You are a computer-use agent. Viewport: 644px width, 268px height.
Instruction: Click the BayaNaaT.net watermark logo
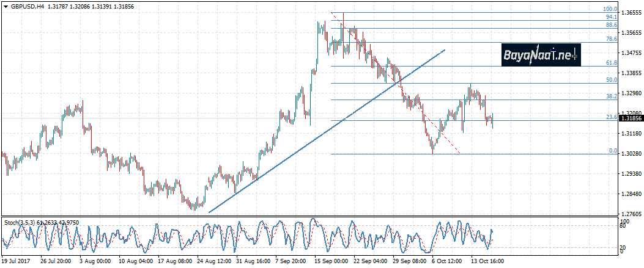tap(539, 56)
